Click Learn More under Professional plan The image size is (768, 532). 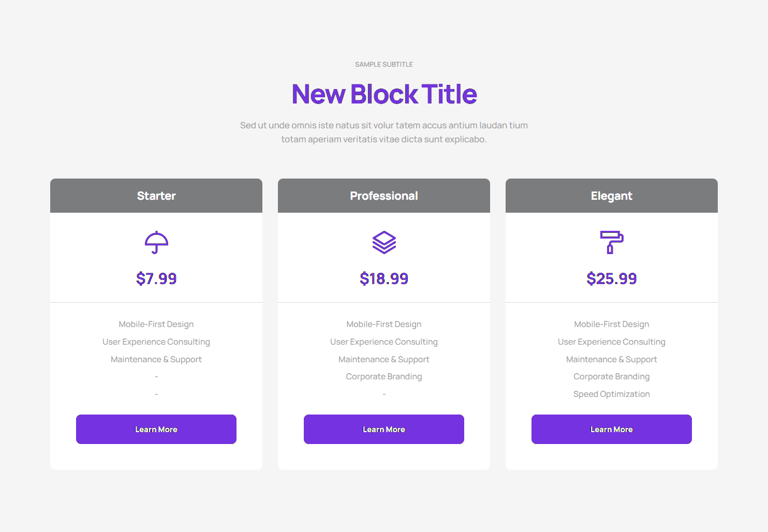pos(383,429)
